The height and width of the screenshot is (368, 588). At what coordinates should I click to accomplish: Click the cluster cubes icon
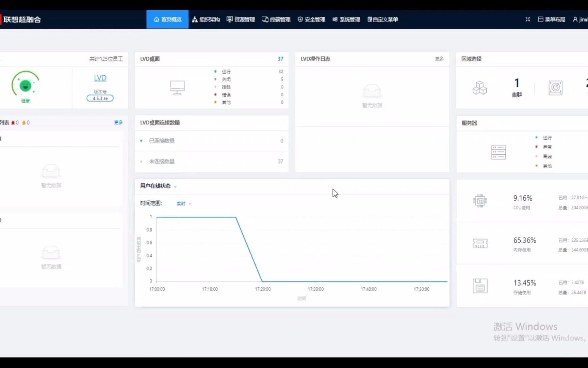point(480,88)
